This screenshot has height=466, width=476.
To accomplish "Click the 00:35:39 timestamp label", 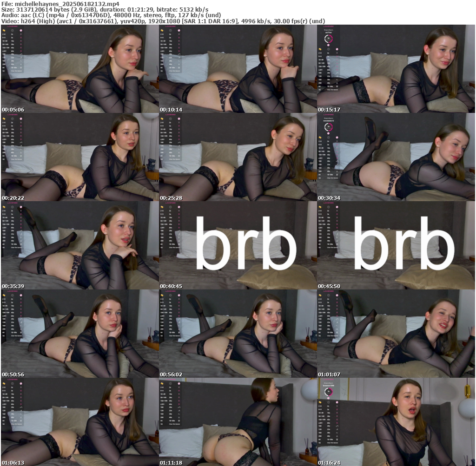I will [12, 286].
